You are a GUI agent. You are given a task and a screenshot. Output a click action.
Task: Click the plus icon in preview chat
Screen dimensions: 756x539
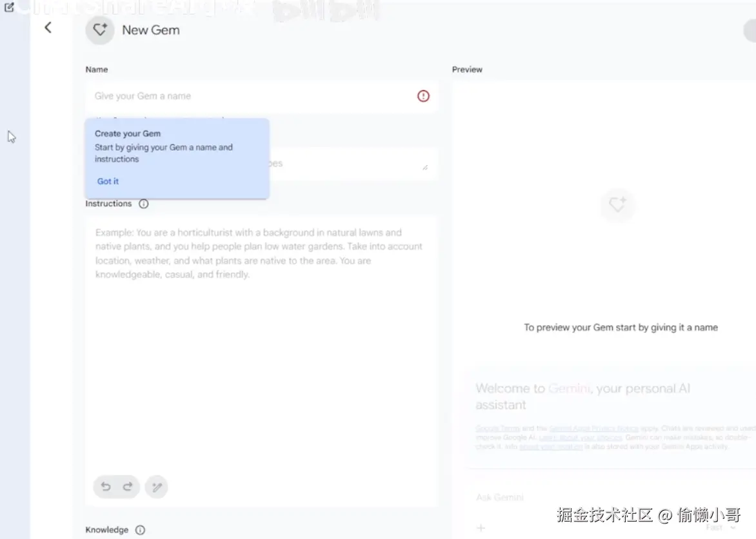(x=481, y=528)
